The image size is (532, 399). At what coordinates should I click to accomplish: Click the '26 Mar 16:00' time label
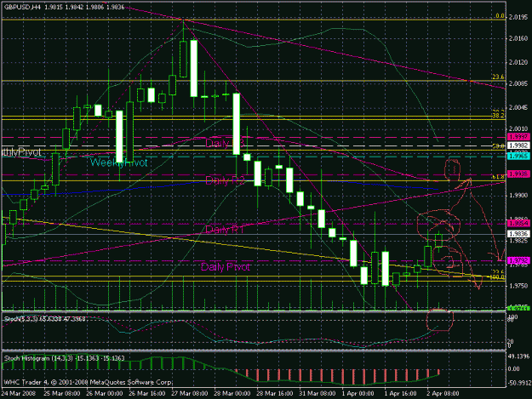coord(147,394)
